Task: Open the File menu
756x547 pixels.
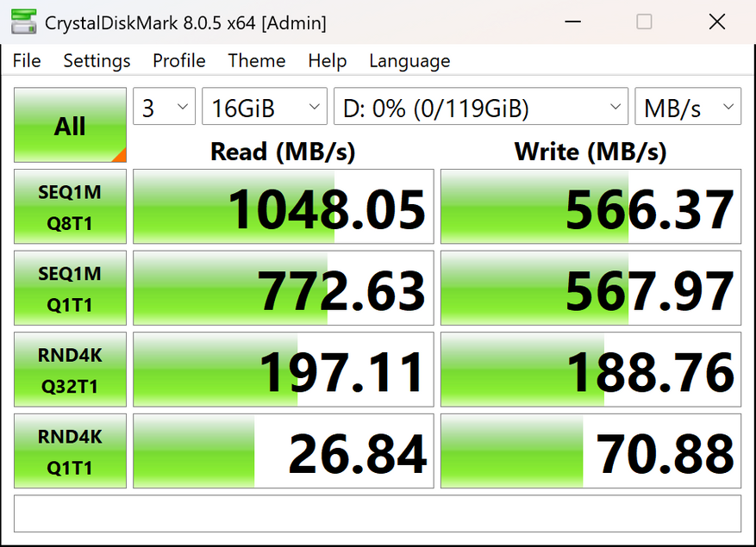Action: point(27,61)
